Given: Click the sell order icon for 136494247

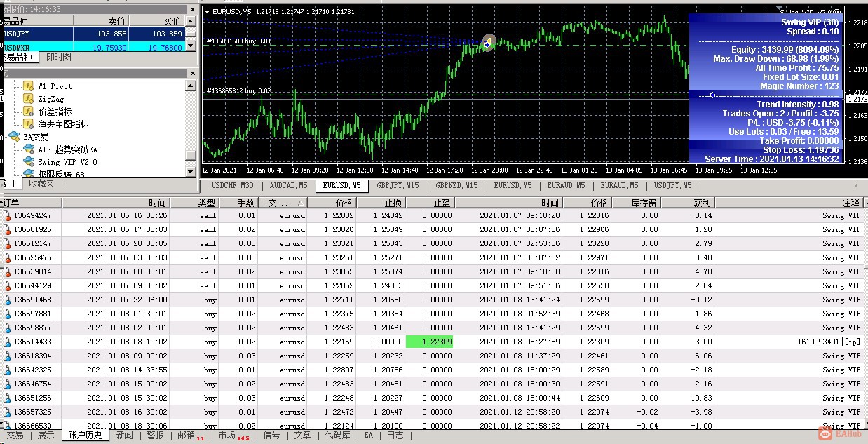Looking at the screenshot, I should point(8,215).
